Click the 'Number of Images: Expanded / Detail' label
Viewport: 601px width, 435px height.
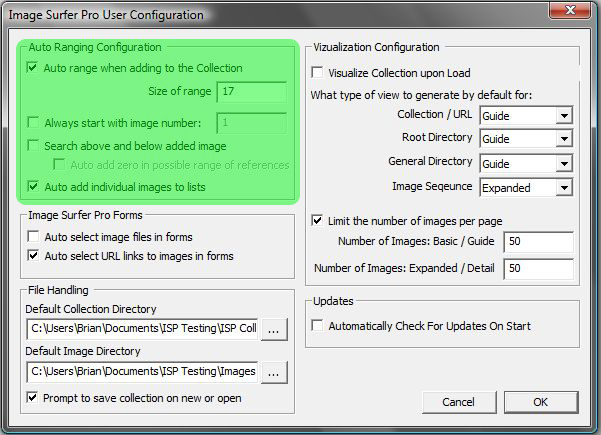(x=404, y=268)
